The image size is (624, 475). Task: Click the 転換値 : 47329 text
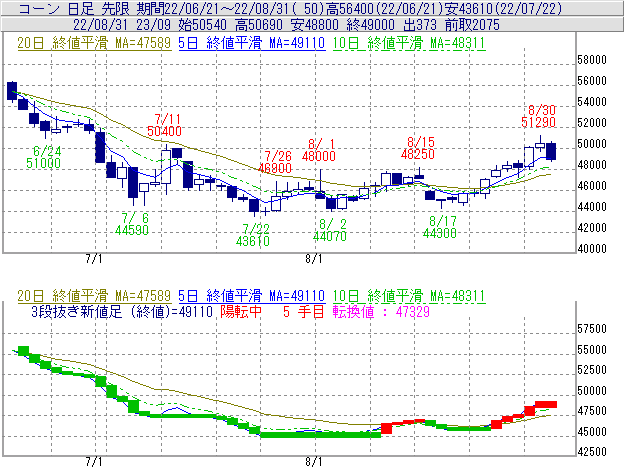(382, 311)
